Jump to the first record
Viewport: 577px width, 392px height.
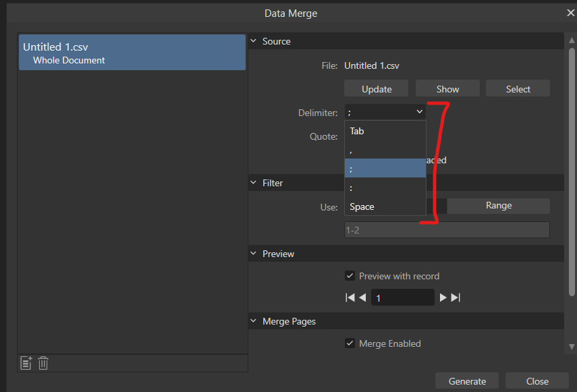point(350,297)
